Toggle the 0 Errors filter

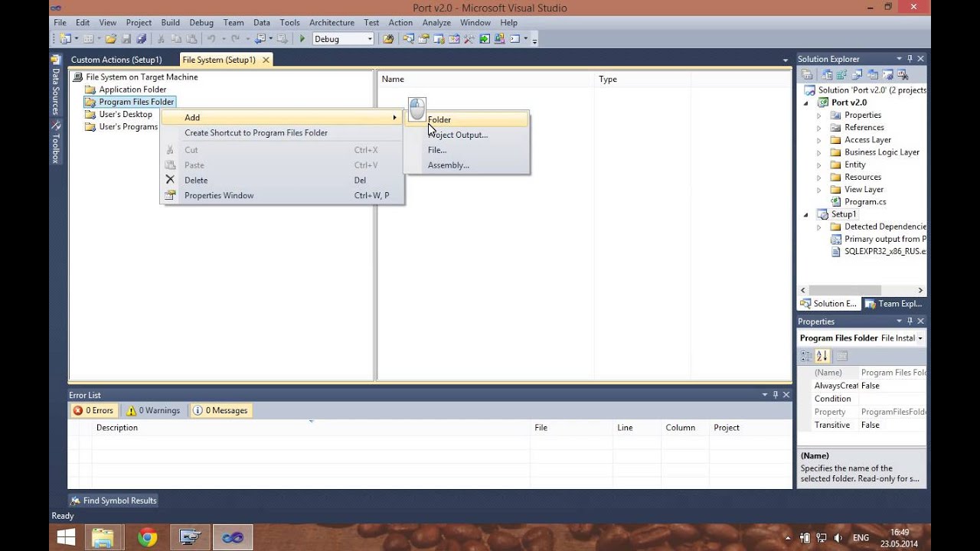pos(93,410)
